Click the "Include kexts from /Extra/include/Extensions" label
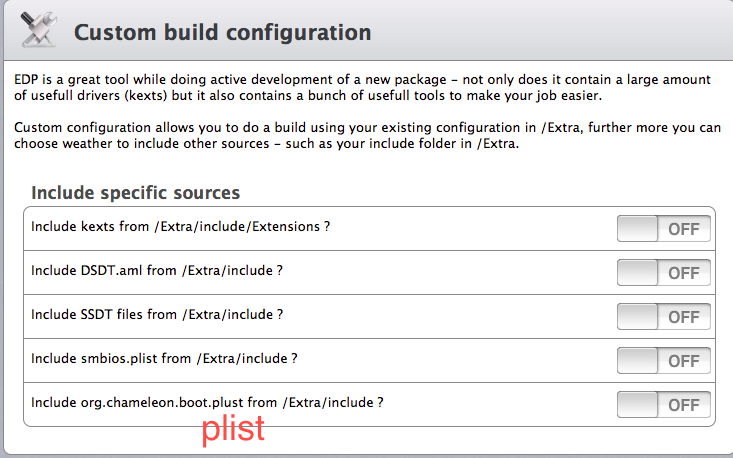This screenshot has width=733, height=458. (x=180, y=227)
